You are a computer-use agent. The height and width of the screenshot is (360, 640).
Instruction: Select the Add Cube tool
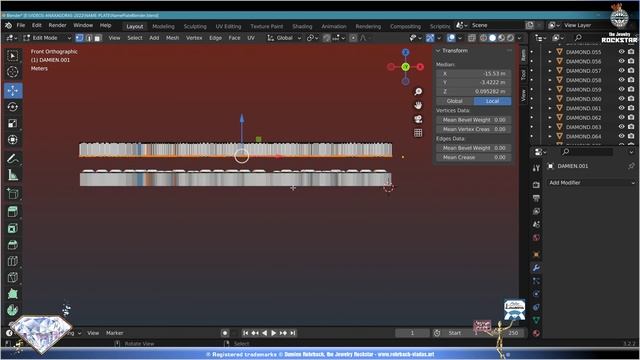coord(13,193)
